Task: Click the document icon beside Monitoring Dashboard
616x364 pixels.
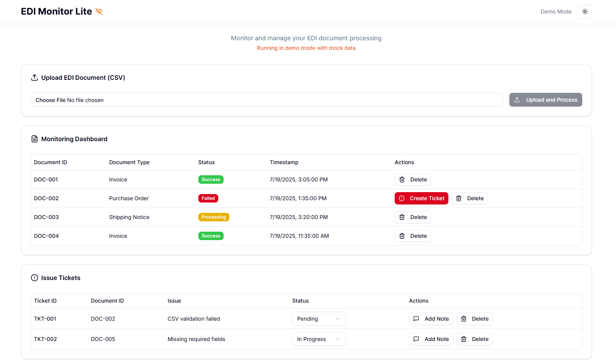Action: [35, 139]
